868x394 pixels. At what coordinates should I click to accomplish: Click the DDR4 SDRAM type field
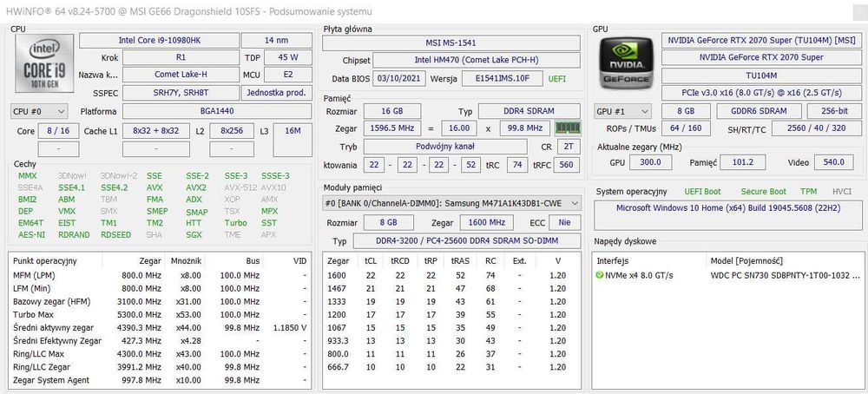tap(529, 111)
